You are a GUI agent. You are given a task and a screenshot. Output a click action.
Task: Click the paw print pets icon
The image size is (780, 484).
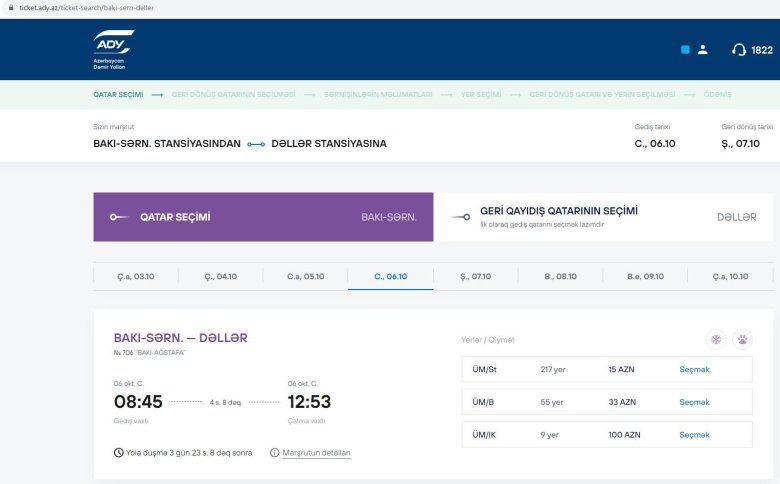coord(742,339)
